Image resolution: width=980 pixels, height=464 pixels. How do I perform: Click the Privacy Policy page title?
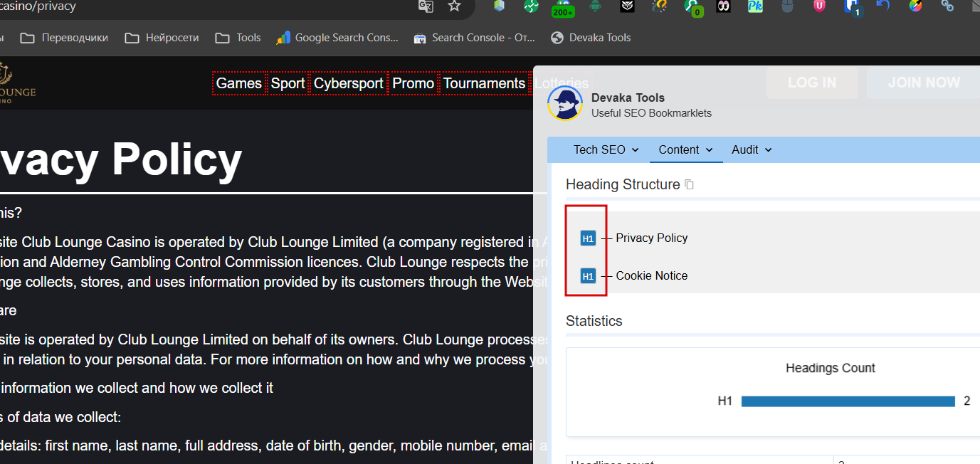pos(121,159)
